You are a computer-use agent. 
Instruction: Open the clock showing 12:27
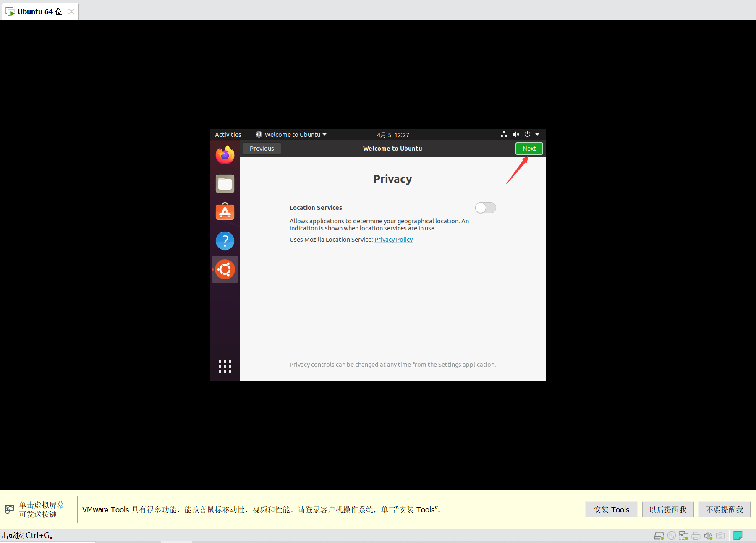click(x=393, y=135)
